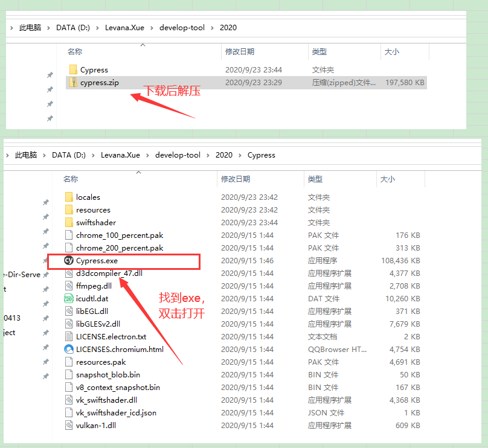Select the chrome_200_percent.pak file icon

click(x=69, y=248)
